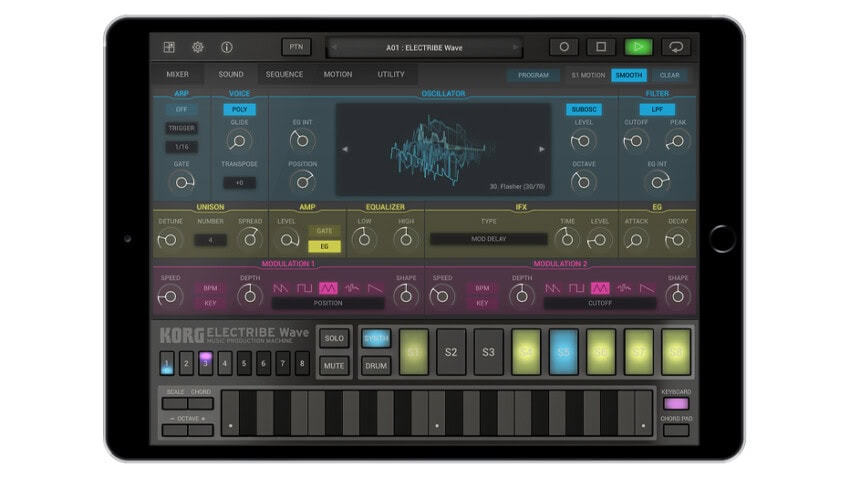Click the MUTE button

tap(334, 366)
